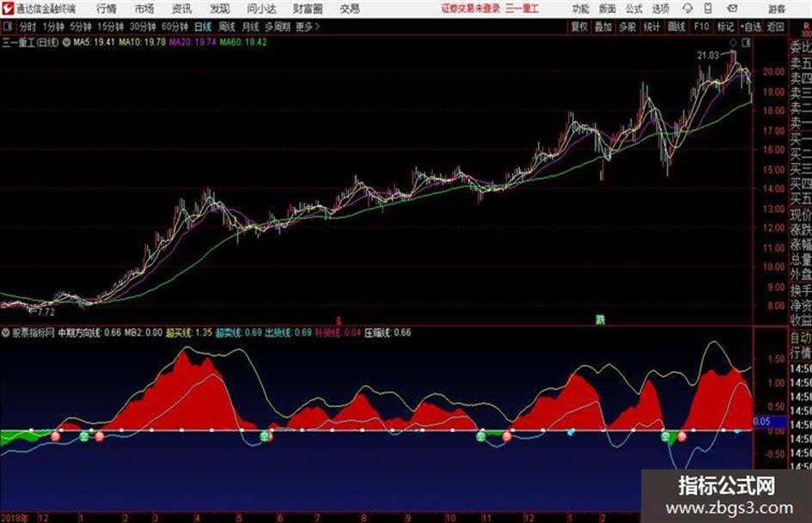This screenshot has width=812, height=523.
Task: Open the 问小达 menu
Action: pyautogui.click(x=261, y=9)
